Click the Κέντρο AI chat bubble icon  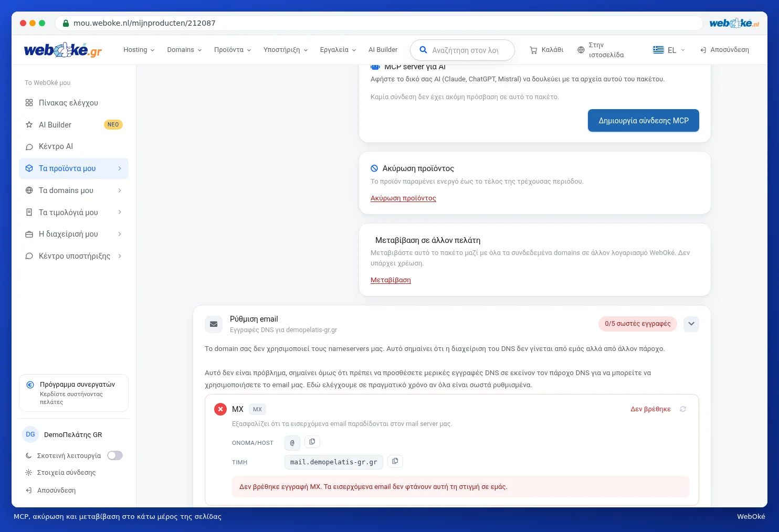[x=29, y=147]
